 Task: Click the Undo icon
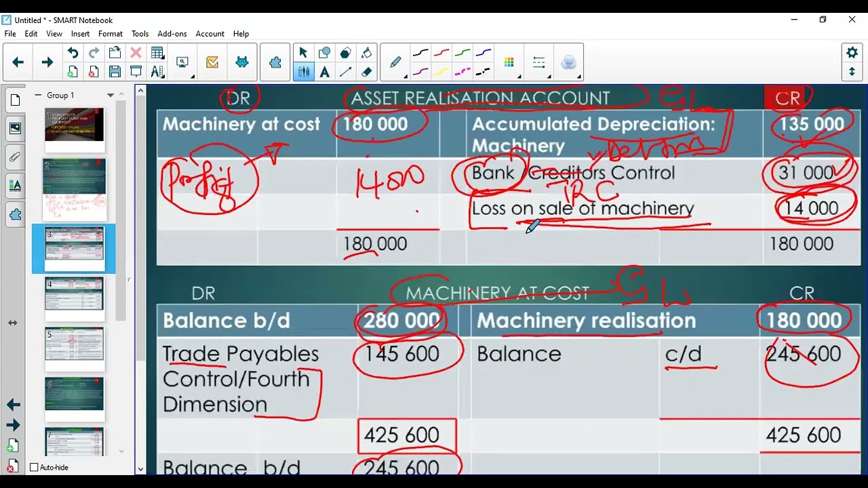(x=73, y=53)
